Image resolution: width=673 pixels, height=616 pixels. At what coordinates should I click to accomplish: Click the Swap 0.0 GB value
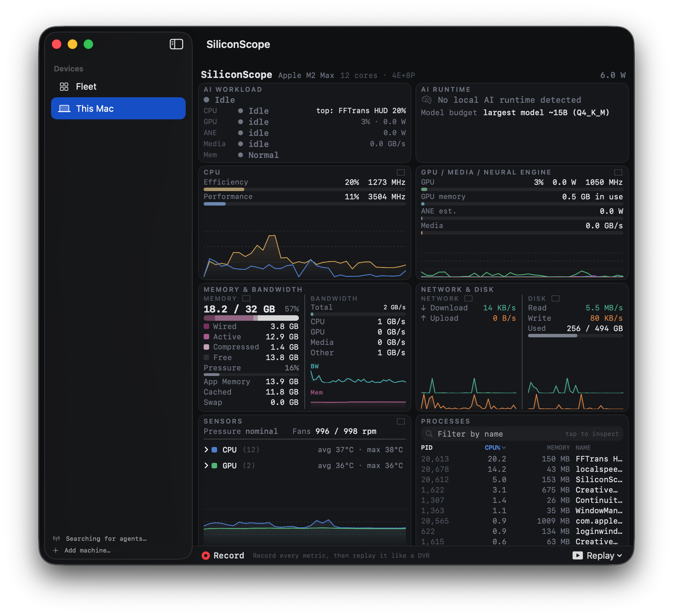284,402
